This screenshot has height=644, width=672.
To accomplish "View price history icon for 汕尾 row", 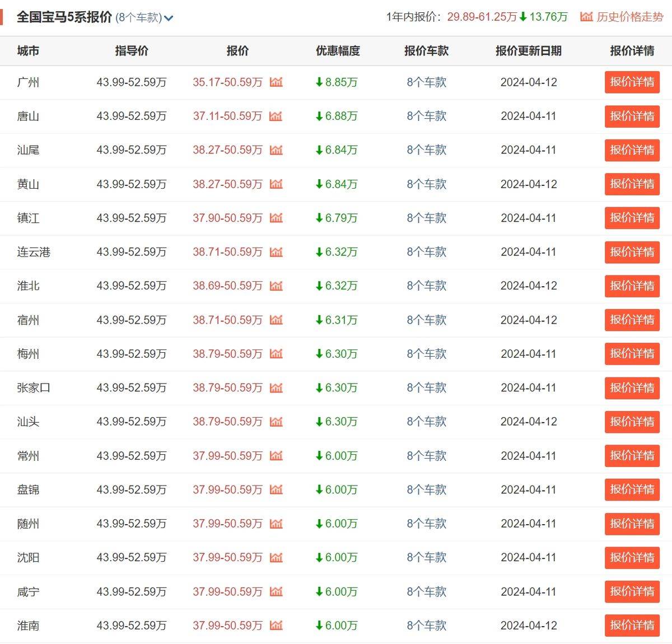I will click(x=276, y=150).
